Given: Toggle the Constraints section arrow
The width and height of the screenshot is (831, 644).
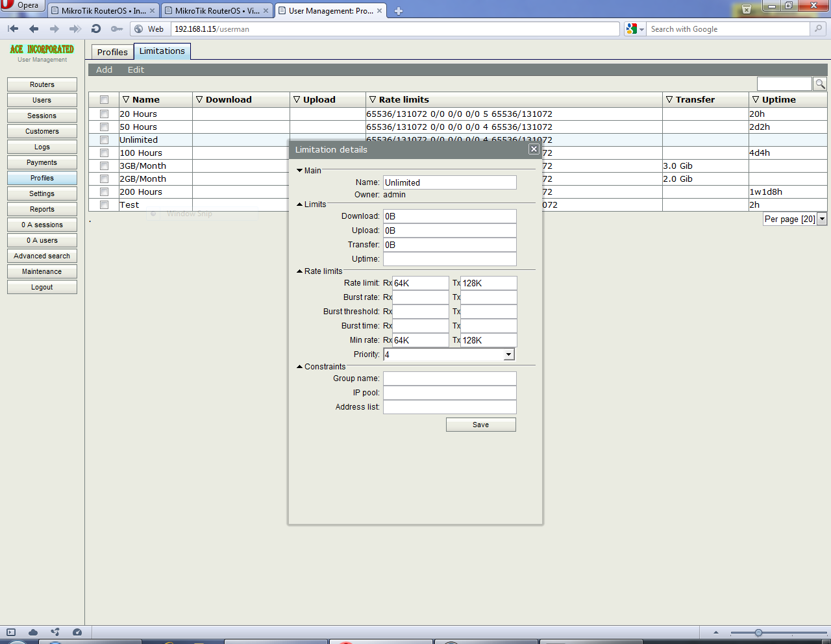Looking at the screenshot, I should [300, 367].
